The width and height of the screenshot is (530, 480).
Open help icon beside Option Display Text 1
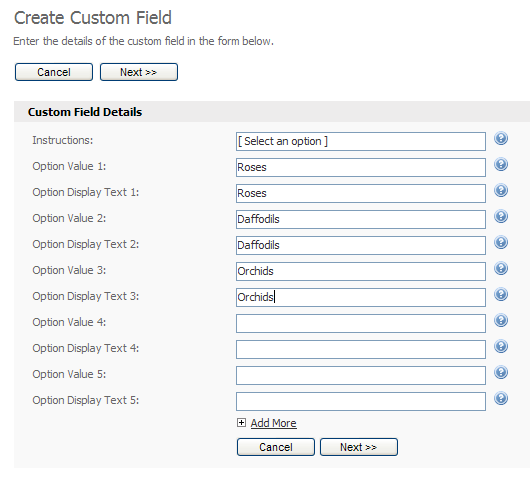(x=501, y=190)
